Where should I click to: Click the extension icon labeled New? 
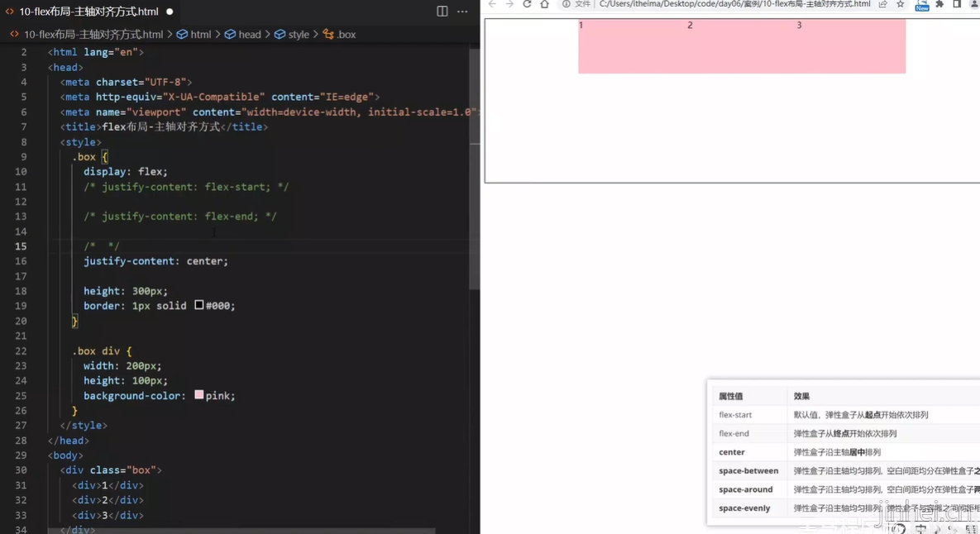(922, 5)
